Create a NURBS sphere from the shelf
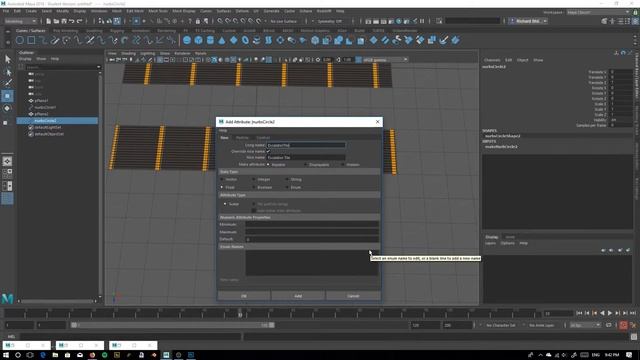Viewport: 640px width, 360px height. [187, 40]
